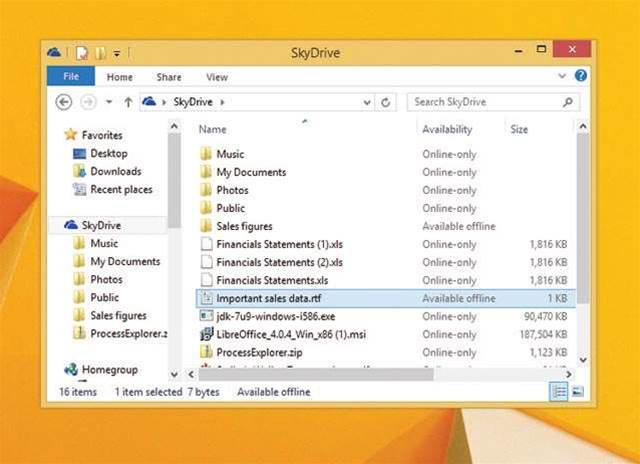This screenshot has width=640, height=464.
Task: Select Financials Statements.xls file icon
Action: click(207, 280)
